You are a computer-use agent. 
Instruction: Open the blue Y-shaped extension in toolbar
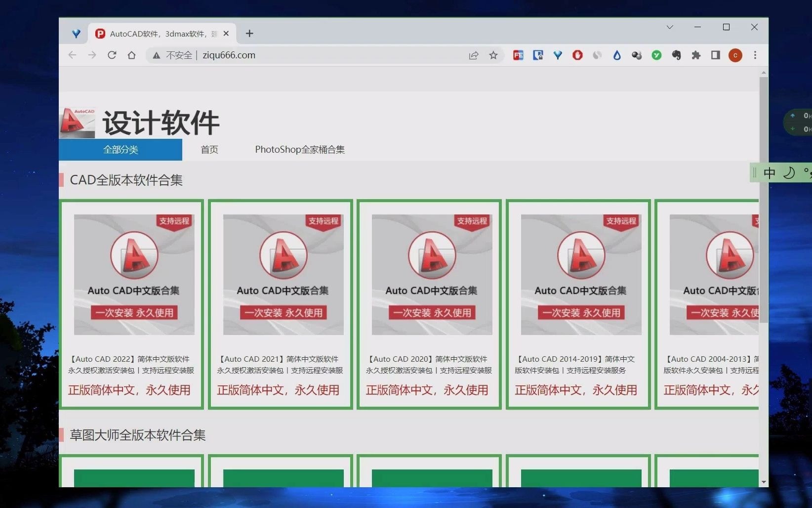558,55
